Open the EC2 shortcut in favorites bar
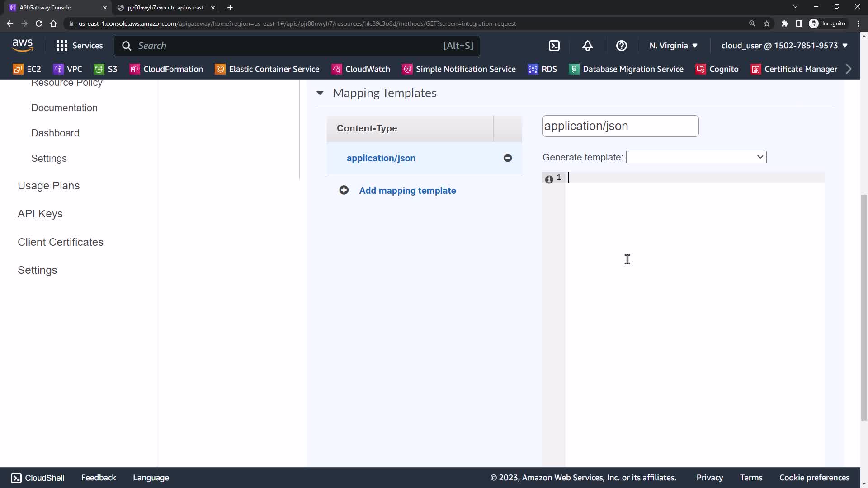 [x=28, y=69]
